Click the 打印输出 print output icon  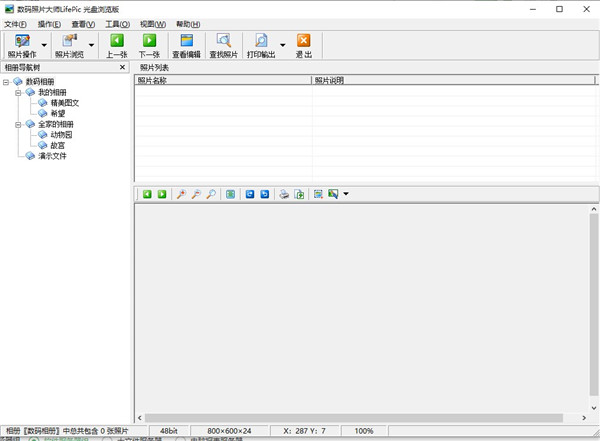tap(261, 45)
